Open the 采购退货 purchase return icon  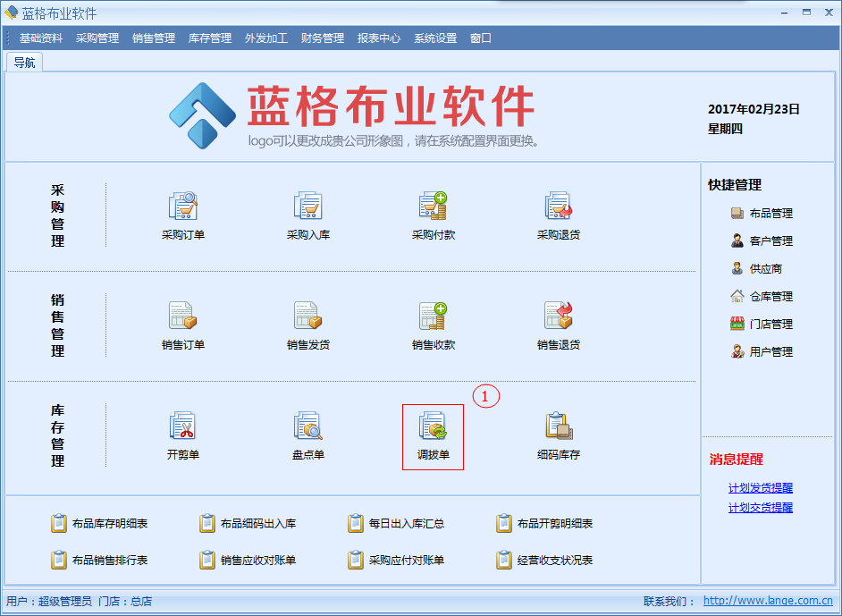[x=559, y=207]
